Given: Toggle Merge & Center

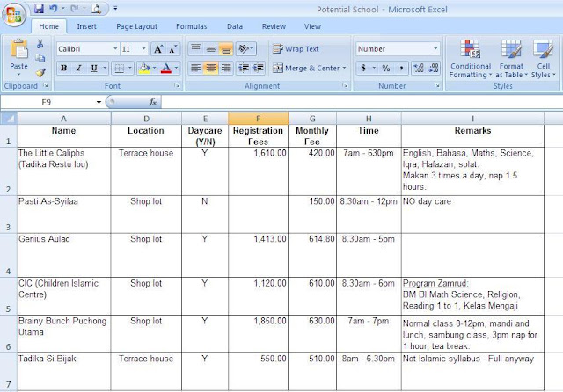Looking at the screenshot, I should [305, 69].
